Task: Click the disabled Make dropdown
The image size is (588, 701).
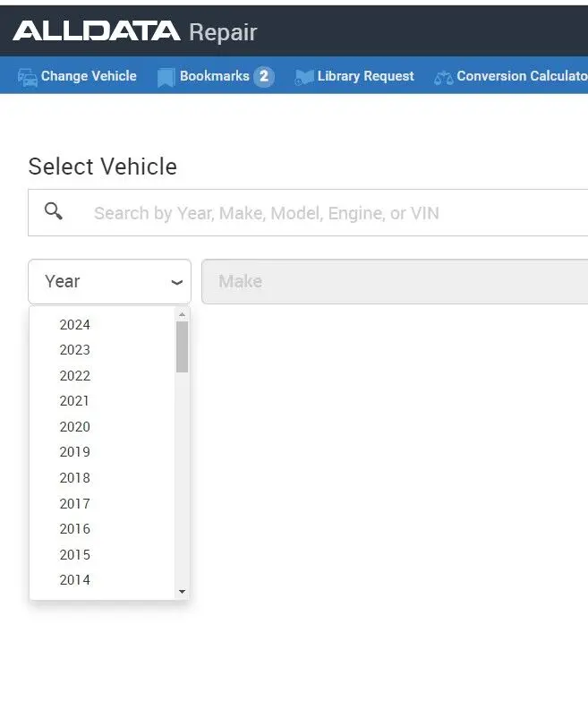Action: (395, 282)
